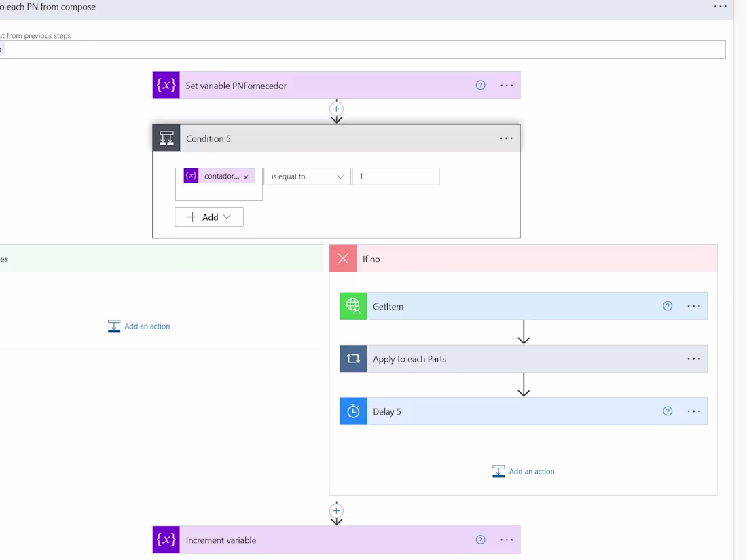747x560 pixels.
Task: Open the Delay 5 ellipsis menu
Action: pyautogui.click(x=693, y=411)
